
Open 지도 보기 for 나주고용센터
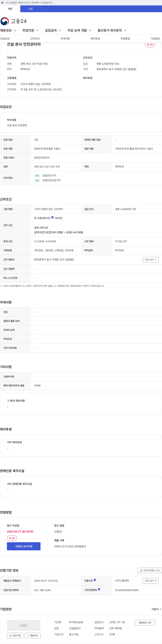[151, 581]
